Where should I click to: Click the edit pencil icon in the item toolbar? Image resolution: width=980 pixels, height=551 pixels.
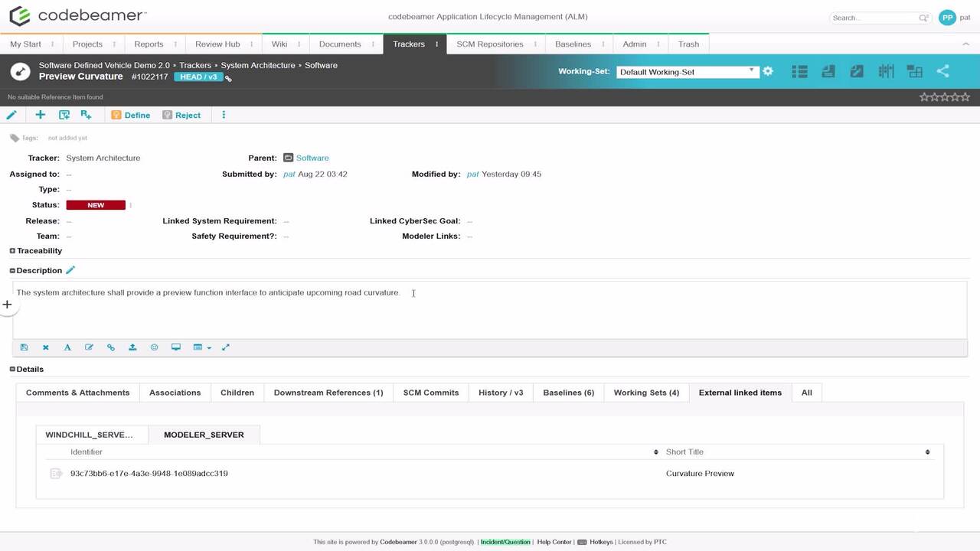[11, 115]
